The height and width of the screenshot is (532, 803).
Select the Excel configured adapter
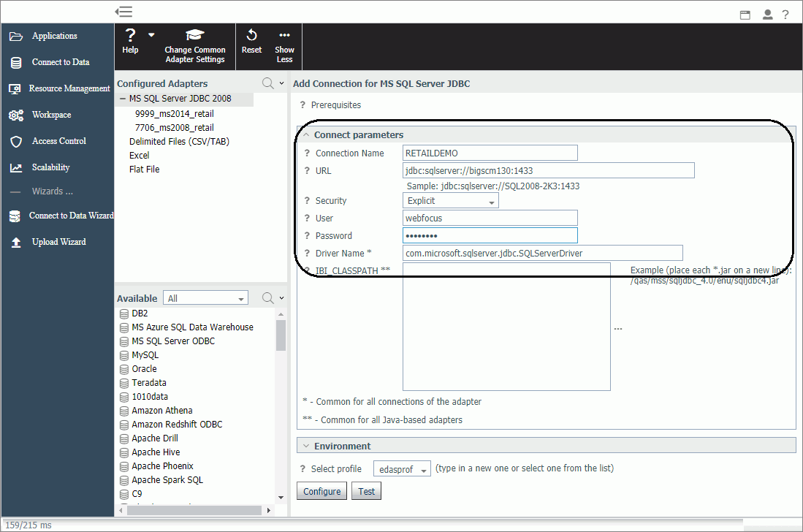(x=140, y=155)
